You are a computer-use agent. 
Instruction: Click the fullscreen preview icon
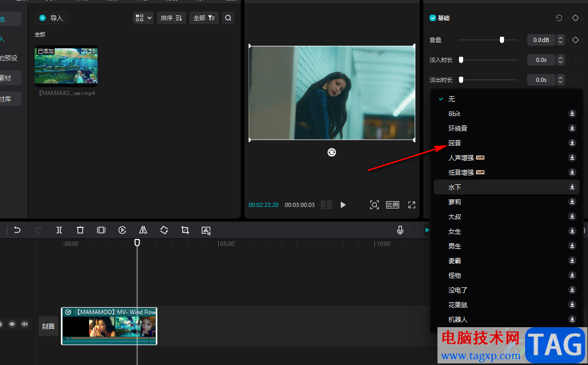coord(412,205)
